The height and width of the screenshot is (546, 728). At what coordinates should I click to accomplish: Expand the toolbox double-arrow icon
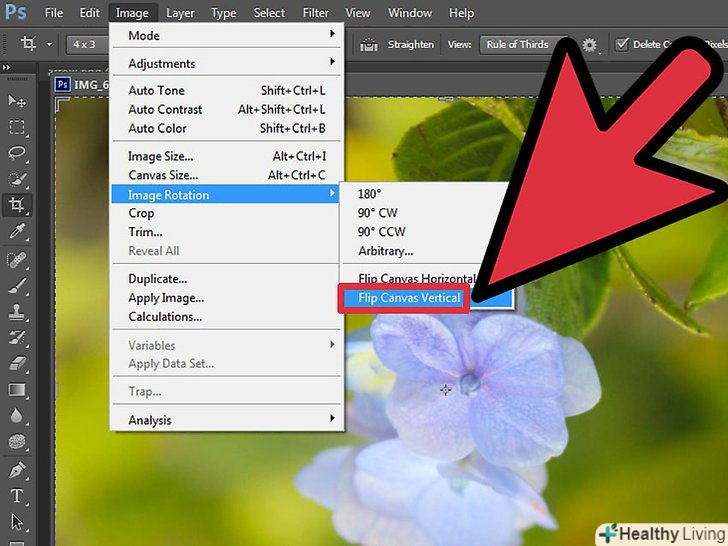pyautogui.click(x=6, y=67)
